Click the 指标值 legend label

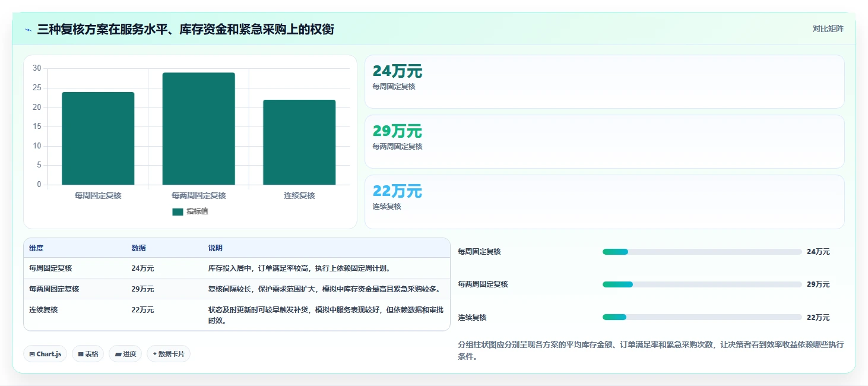pyautogui.click(x=197, y=211)
